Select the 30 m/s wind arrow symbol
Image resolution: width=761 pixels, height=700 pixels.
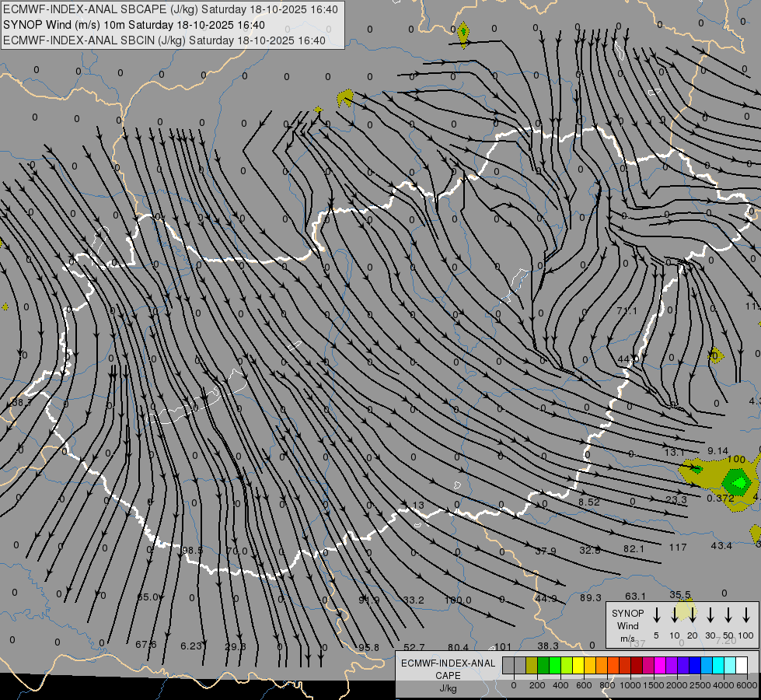click(x=710, y=615)
